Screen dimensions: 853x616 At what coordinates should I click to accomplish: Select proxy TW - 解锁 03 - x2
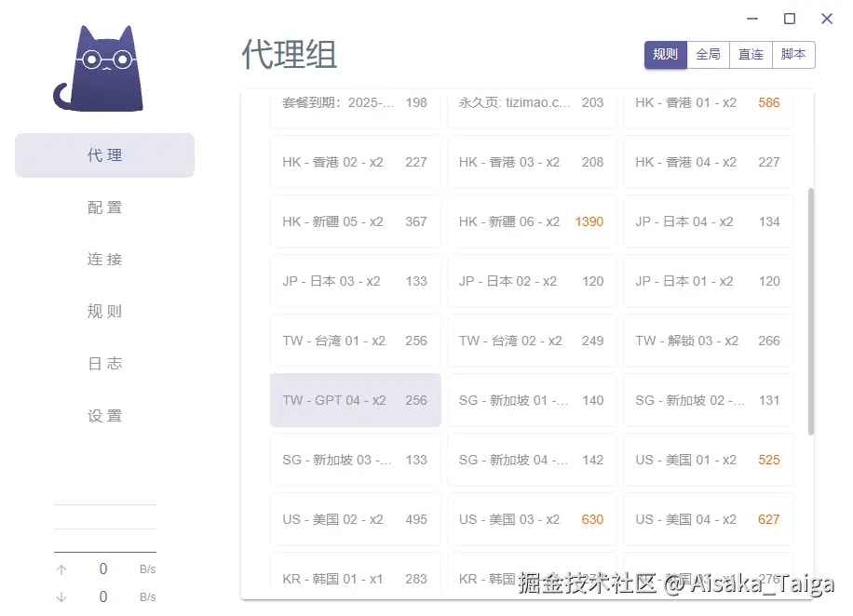(x=709, y=341)
